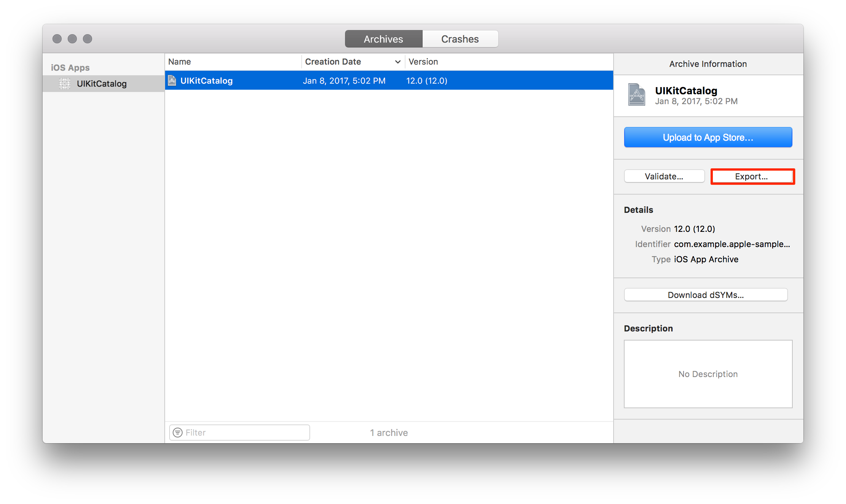Click the Export button
The image size is (846, 504).
click(752, 176)
